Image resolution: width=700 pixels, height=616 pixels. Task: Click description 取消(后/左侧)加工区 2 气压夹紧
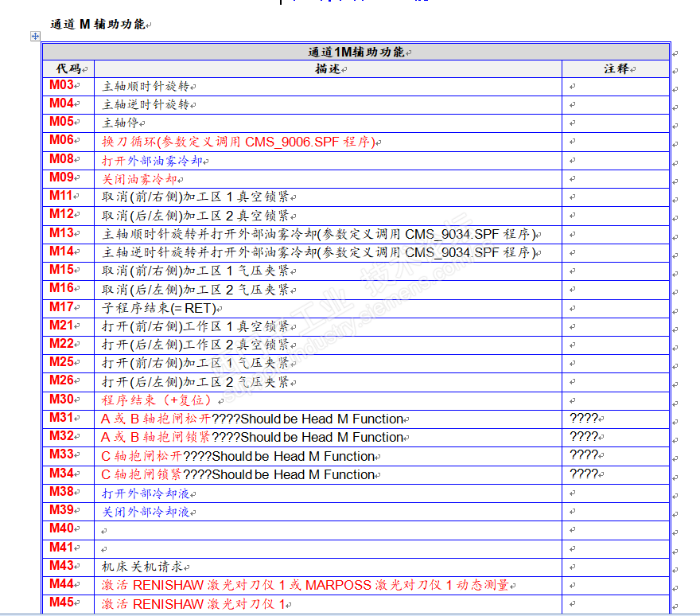click(x=196, y=290)
